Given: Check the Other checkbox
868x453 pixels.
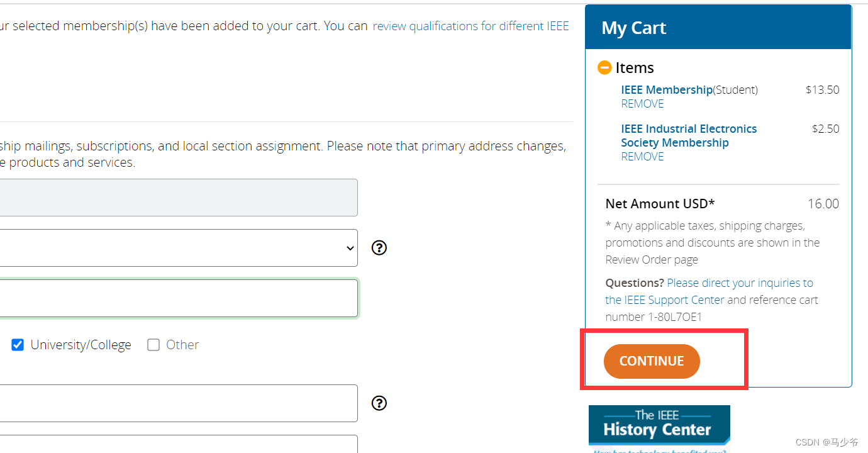Looking at the screenshot, I should [153, 345].
